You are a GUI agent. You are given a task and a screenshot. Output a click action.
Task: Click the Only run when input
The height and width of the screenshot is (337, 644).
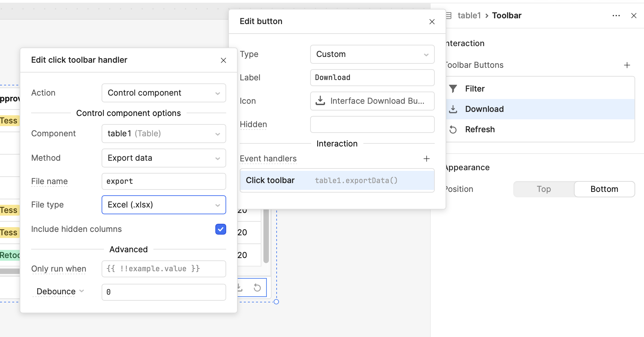pos(164,269)
